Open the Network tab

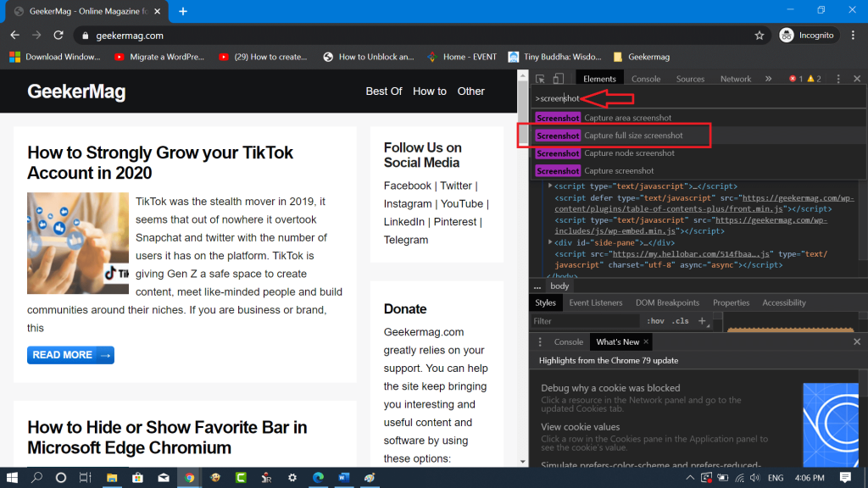point(736,79)
